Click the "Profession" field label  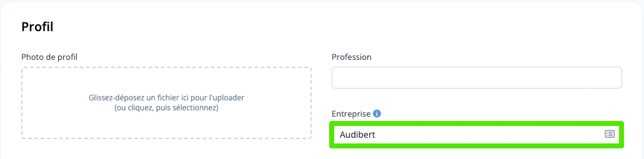click(x=351, y=57)
